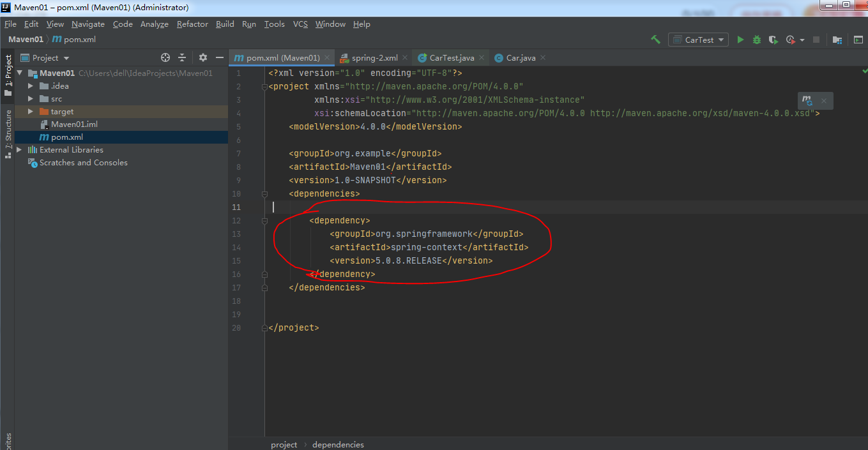Open the Refactor menu
The image size is (868, 450).
[192, 24]
